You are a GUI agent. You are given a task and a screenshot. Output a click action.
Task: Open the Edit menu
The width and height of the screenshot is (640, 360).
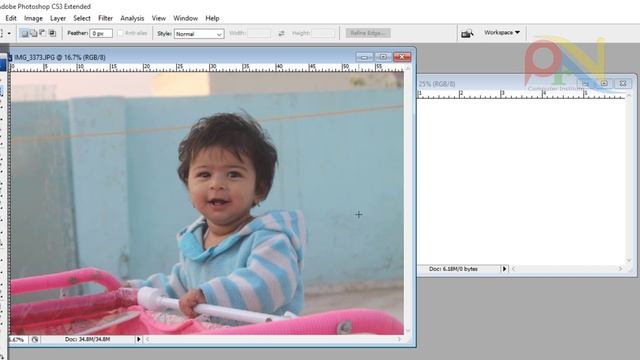[11, 18]
